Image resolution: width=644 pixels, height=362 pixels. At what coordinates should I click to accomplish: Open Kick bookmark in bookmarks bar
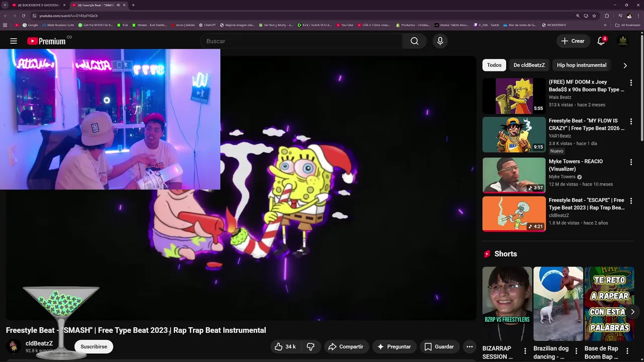pos(123,25)
